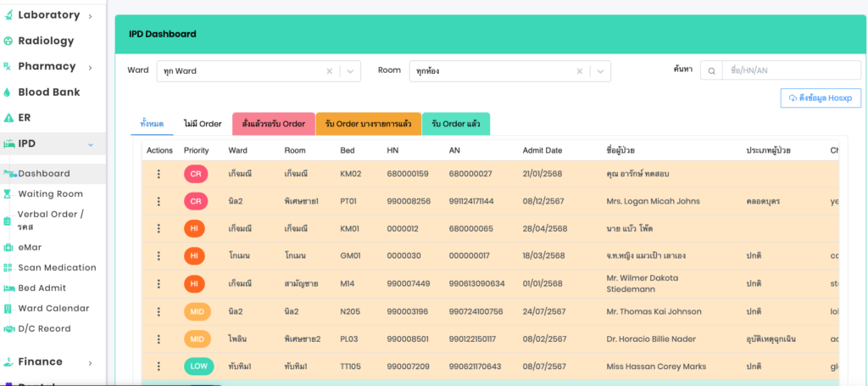
Task: Open the Ward dropdown arrow
Action: [350, 71]
